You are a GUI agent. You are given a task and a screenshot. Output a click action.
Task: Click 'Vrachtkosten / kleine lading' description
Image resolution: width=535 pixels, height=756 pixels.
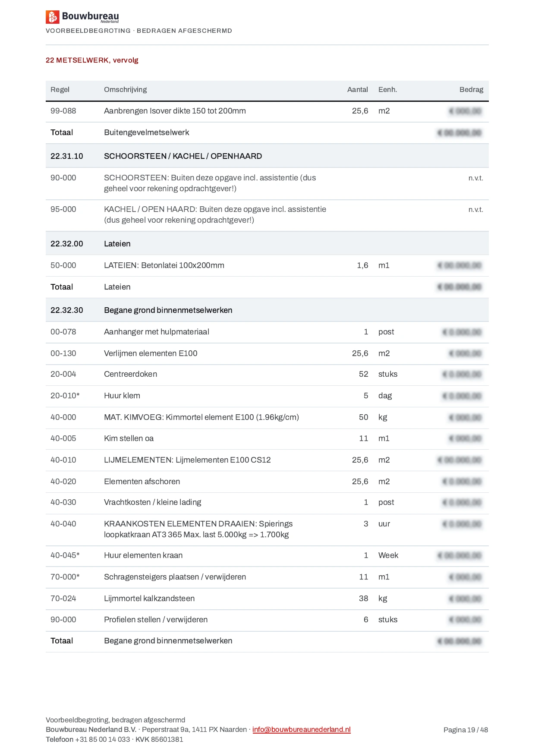click(152, 502)
